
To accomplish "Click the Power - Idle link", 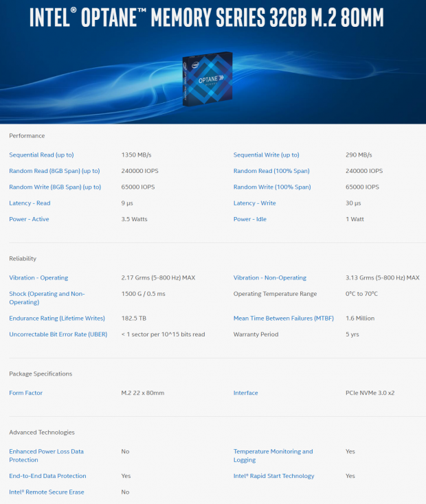I will (250, 219).
